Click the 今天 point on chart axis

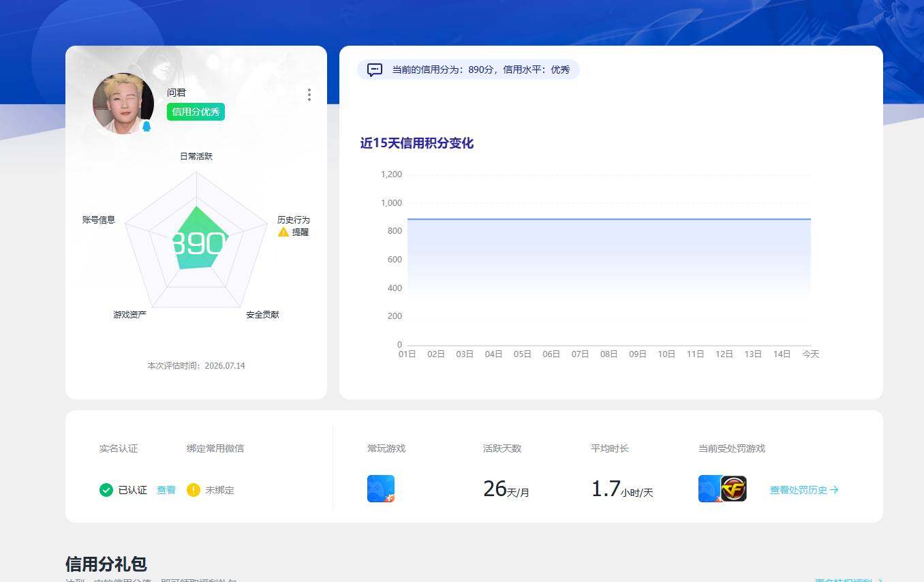811,354
